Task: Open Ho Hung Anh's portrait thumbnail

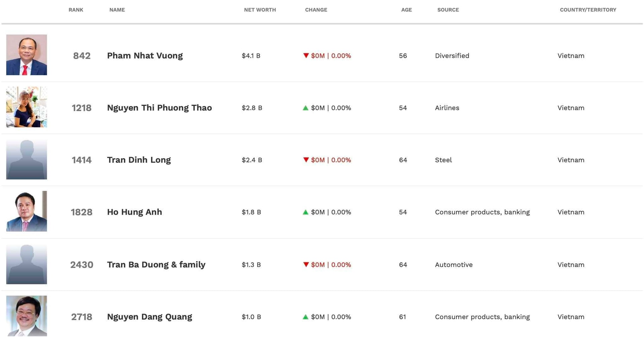Action: point(26,212)
